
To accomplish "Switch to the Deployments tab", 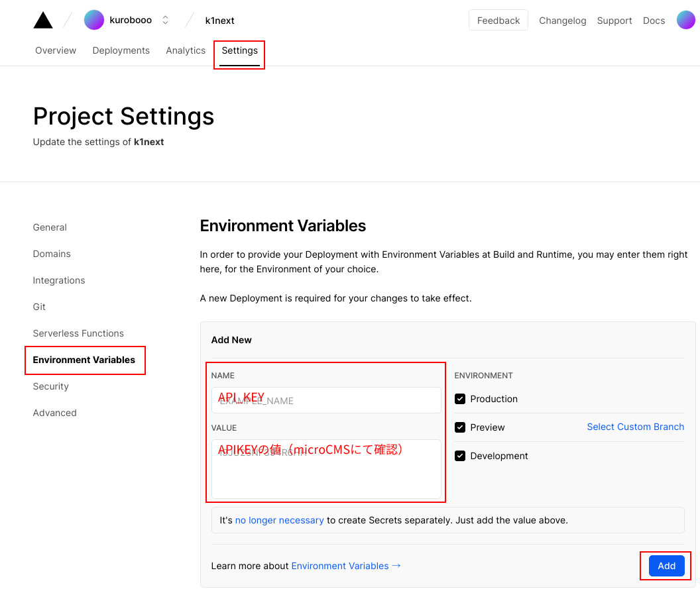I will pos(121,50).
